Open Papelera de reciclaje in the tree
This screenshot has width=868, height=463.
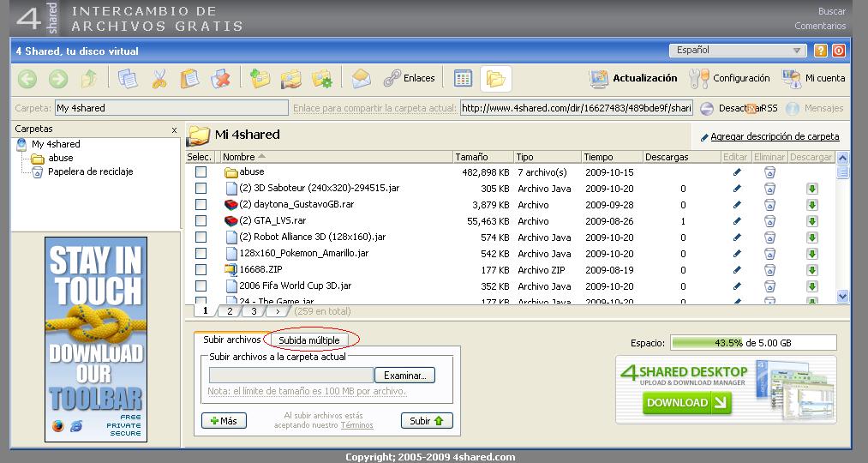[90, 171]
